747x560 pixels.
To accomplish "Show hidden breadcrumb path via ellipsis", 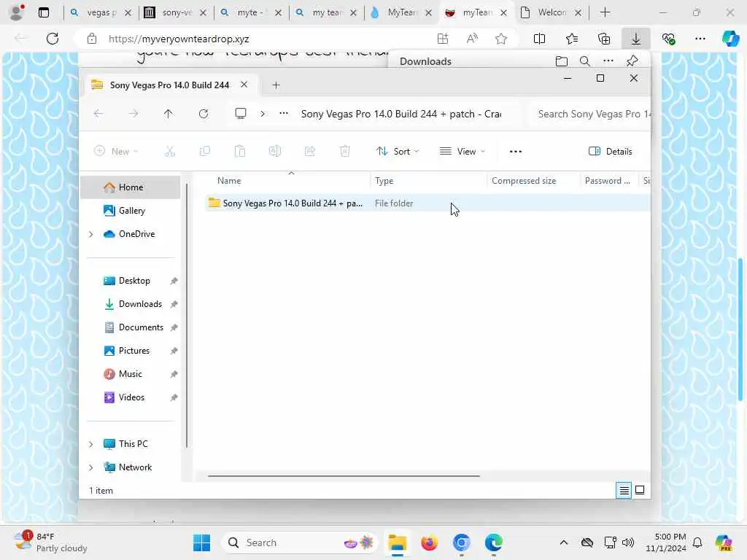I will tap(284, 113).
